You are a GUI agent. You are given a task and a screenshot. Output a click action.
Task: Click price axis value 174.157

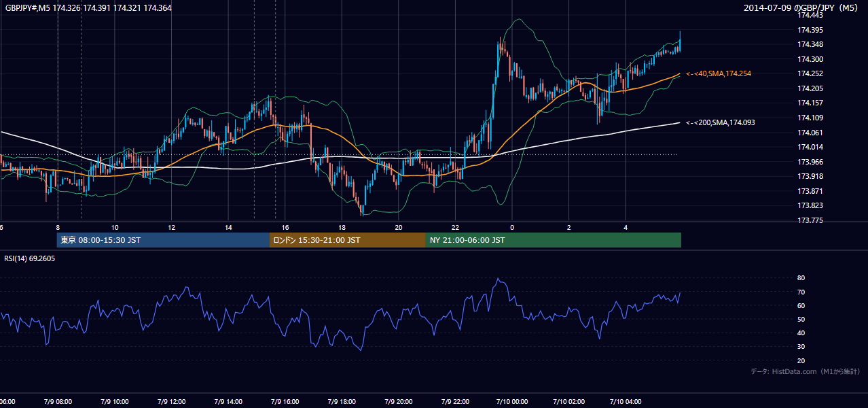point(810,103)
